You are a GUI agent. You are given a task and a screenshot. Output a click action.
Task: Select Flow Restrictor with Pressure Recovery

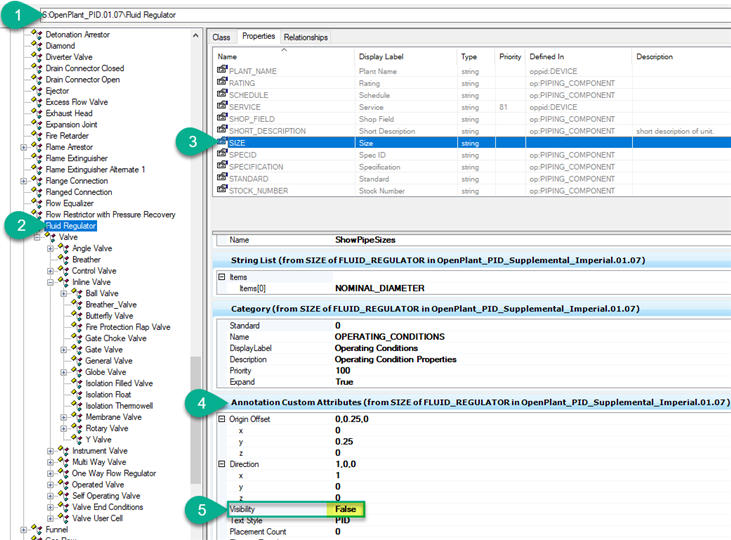(x=110, y=215)
